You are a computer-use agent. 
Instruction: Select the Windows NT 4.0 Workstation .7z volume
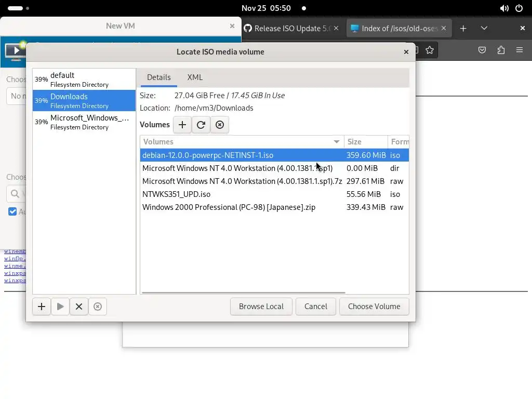point(274,181)
